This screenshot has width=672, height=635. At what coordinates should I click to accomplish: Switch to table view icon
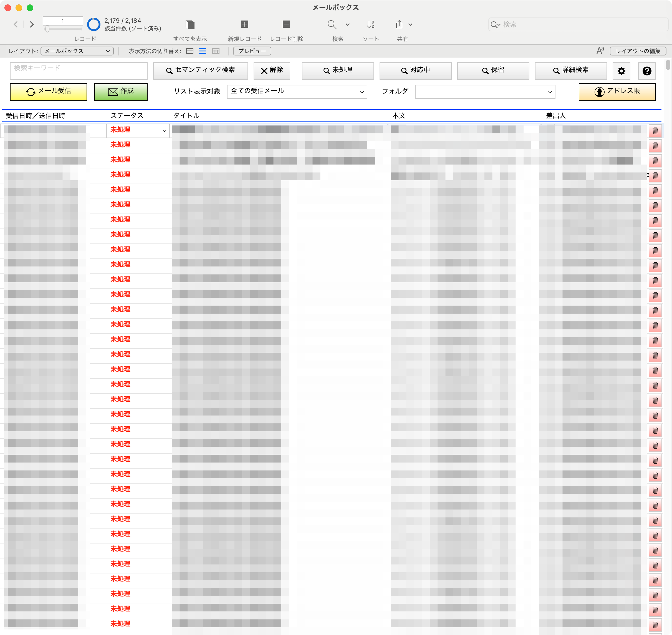[216, 51]
